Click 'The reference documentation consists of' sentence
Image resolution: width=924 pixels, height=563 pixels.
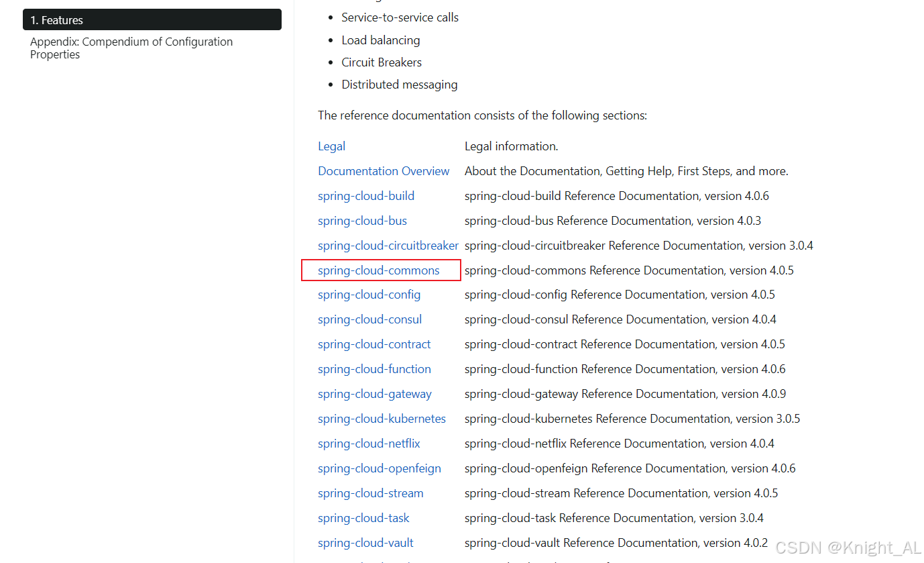pyautogui.click(x=483, y=115)
